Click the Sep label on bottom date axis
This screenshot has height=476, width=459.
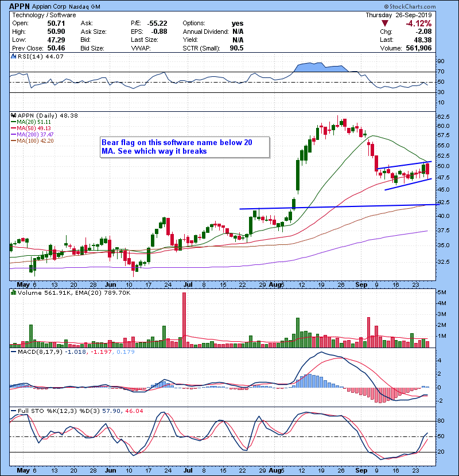tap(361, 470)
